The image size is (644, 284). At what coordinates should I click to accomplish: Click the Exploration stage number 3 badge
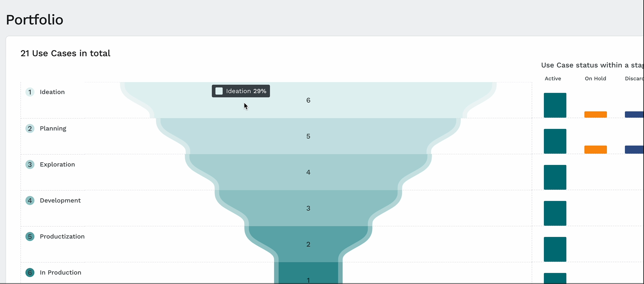(x=30, y=165)
